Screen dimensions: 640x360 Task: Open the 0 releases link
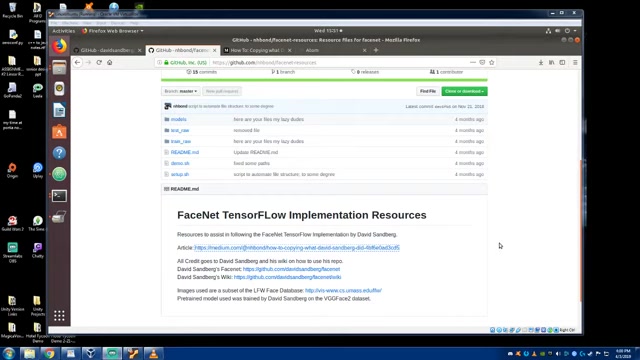pyautogui.click(x=365, y=72)
